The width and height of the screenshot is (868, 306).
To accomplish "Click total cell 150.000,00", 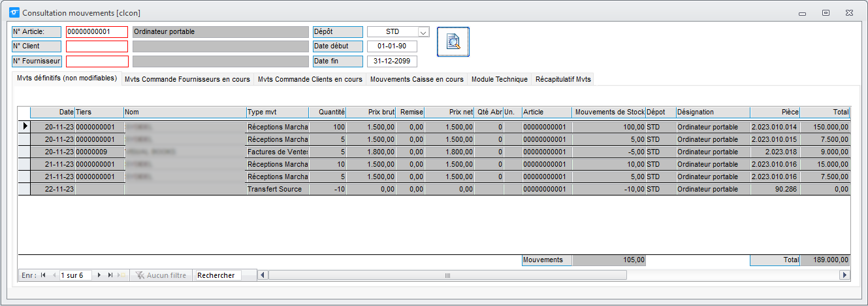I will (825, 127).
